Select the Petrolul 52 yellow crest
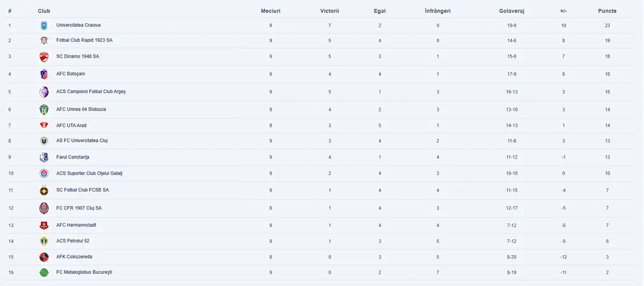644x286 pixels. click(x=44, y=241)
